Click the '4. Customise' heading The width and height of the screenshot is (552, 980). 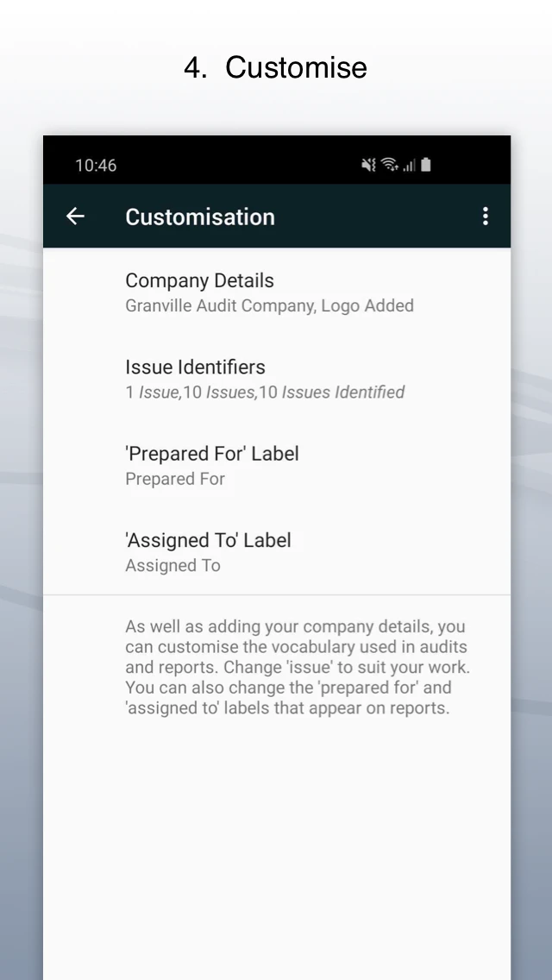pyautogui.click(x=276, y=67)
